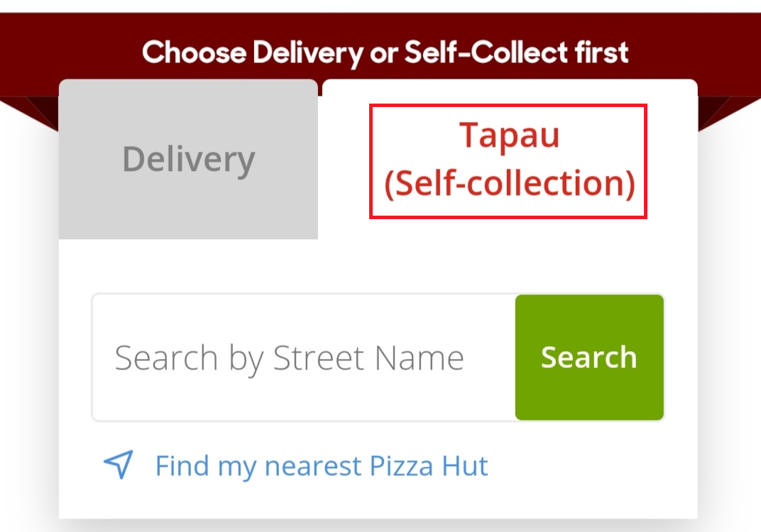Image resolution: width=761 pixels, height=532 pixels.
Task: Pick the red Tapau self-collection option
Action: (x=508, y=160)
